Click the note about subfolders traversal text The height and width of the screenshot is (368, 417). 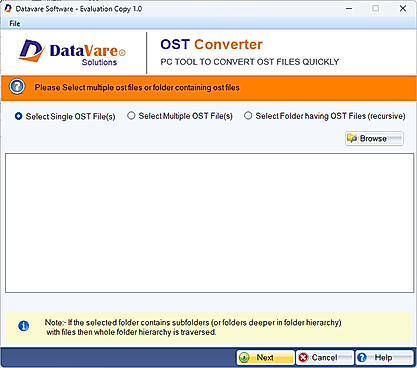pos(193,327)
